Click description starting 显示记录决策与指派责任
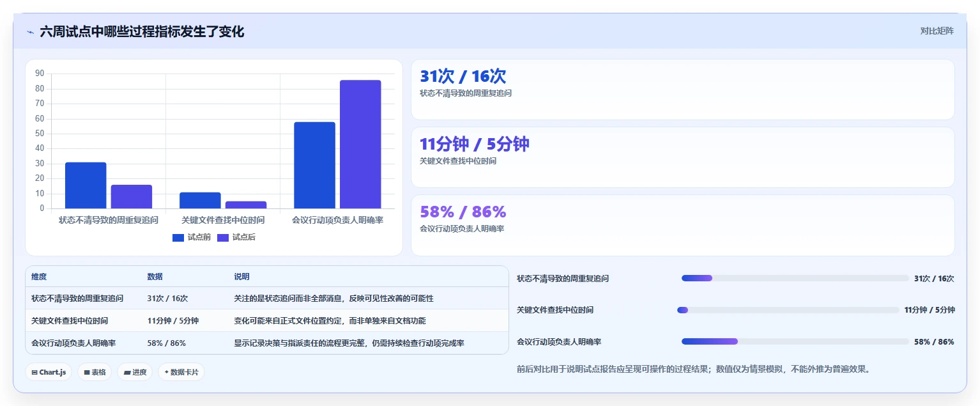980x406 pixels. [x=349, y=343]
